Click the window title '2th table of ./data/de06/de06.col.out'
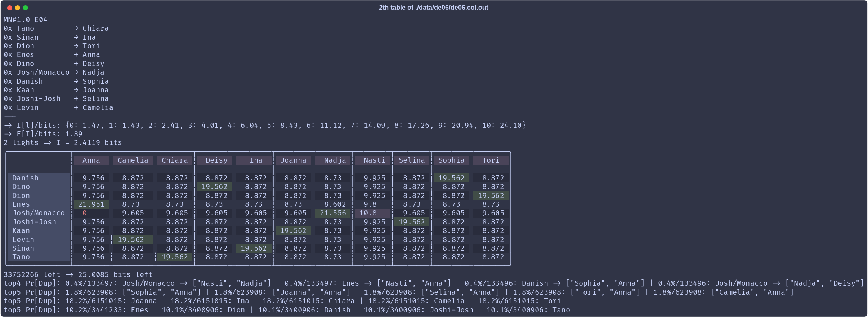This screenshot has width=868, height=317. (433, 8)
